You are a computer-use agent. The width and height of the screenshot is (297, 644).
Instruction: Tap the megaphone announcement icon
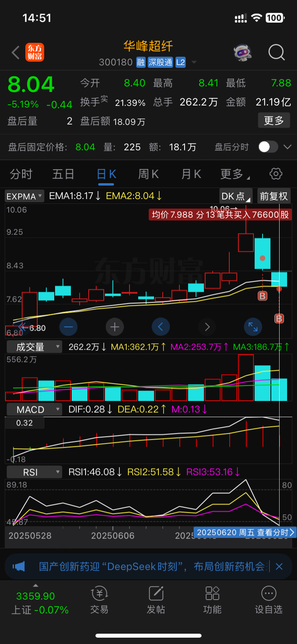19,566
